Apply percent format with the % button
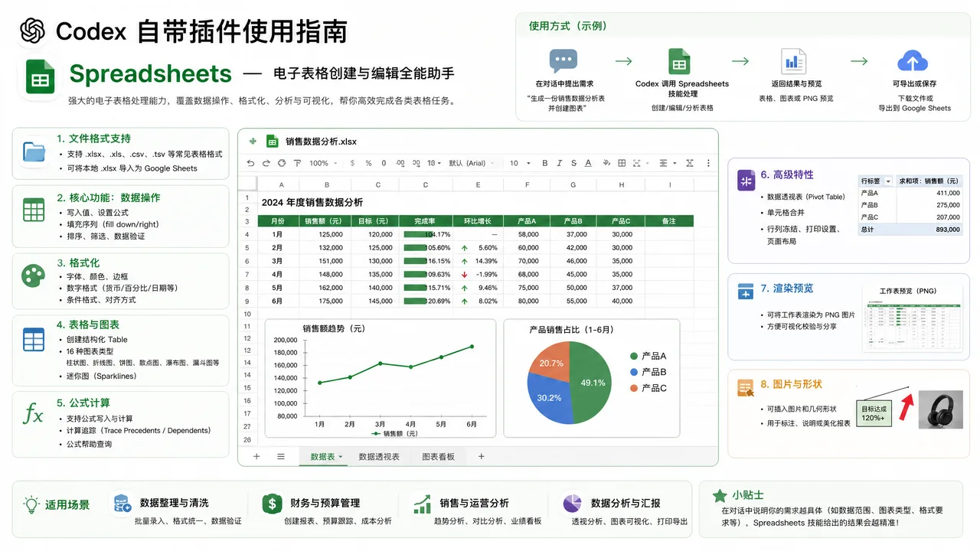This screenshot has height=551, width=980. pos(368,163)
